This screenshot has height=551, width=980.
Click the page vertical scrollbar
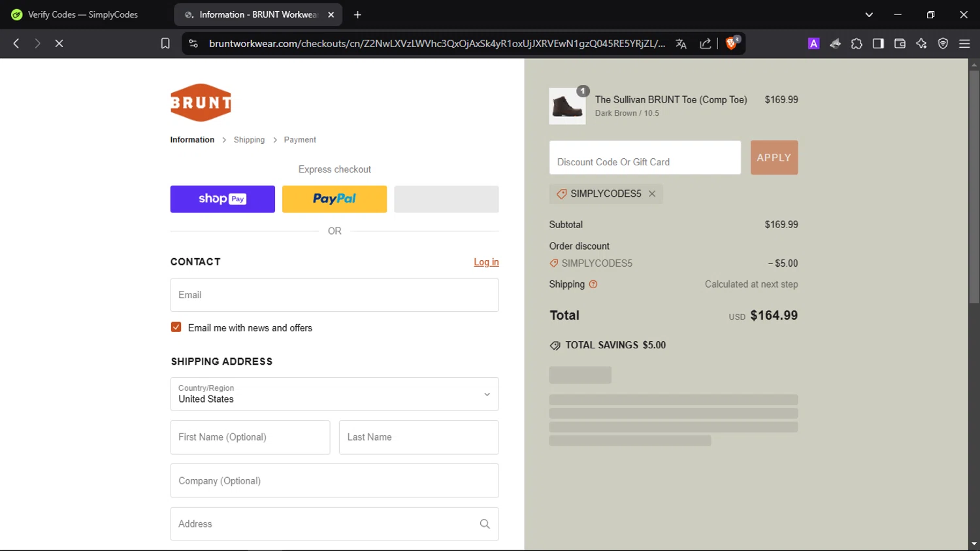[974, 186]
